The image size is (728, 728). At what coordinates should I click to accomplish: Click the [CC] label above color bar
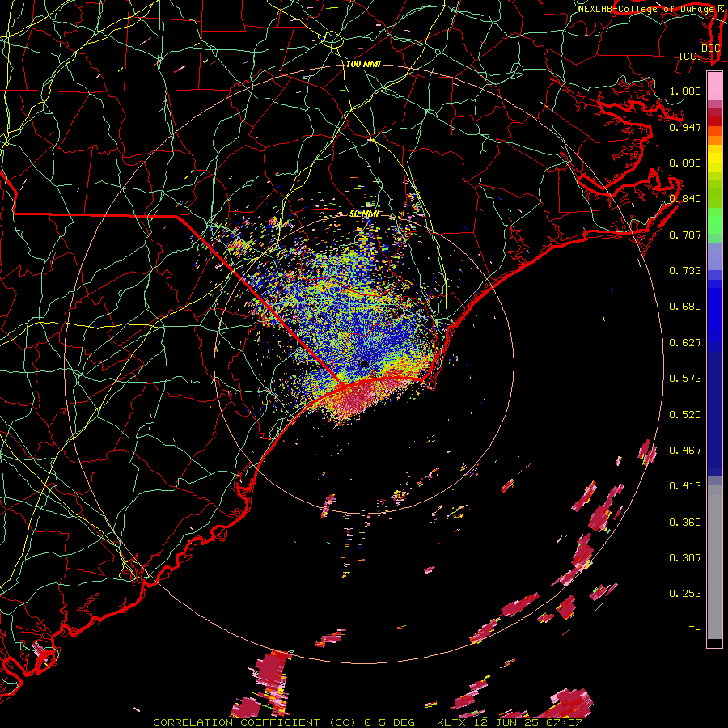coord(691,56)
